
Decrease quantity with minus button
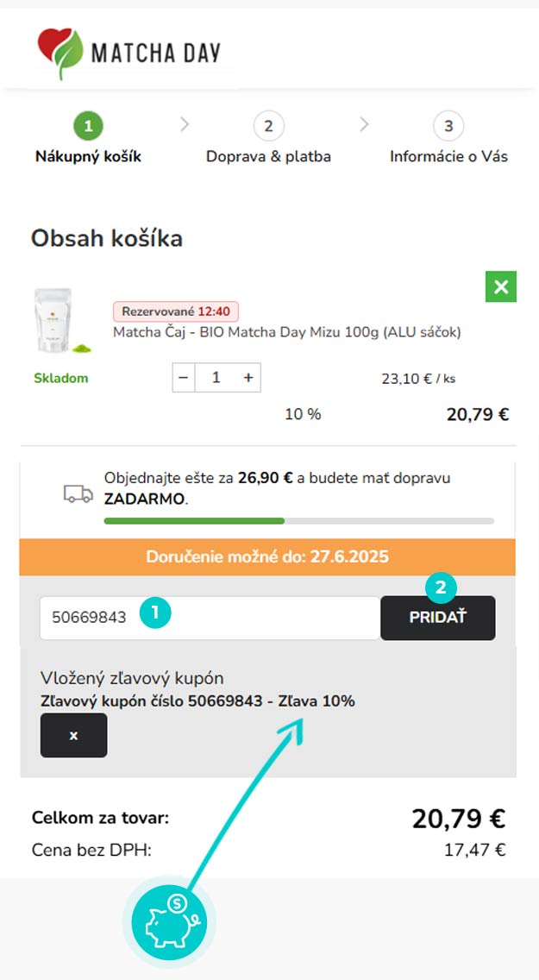185,378
